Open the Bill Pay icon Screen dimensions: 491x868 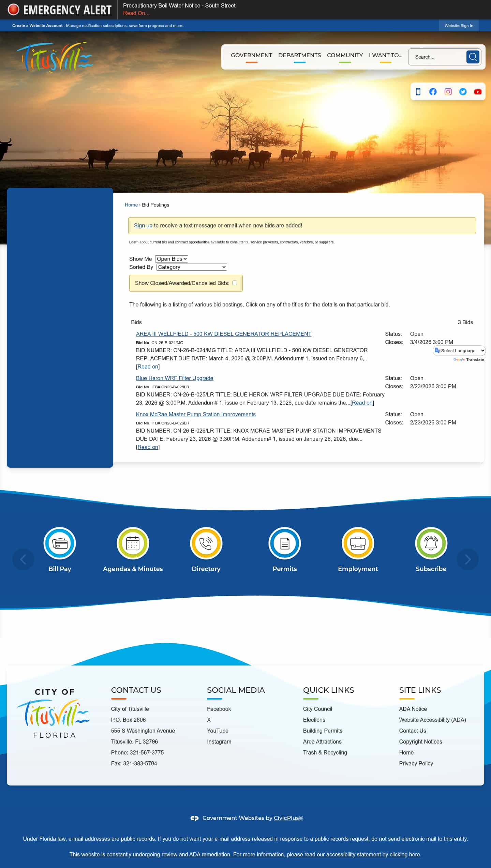[60, 543]
